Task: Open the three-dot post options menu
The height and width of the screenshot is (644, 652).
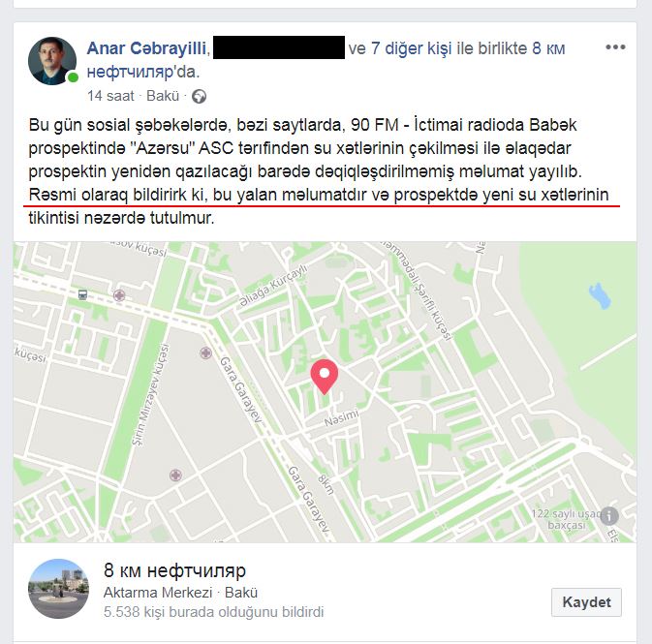Action: coord(615,47)
